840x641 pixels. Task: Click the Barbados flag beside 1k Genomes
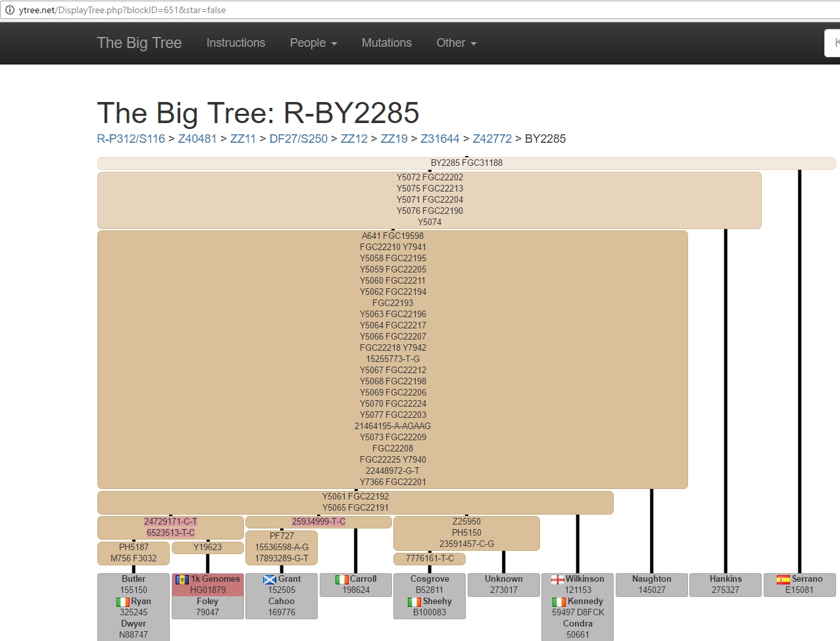182,579
